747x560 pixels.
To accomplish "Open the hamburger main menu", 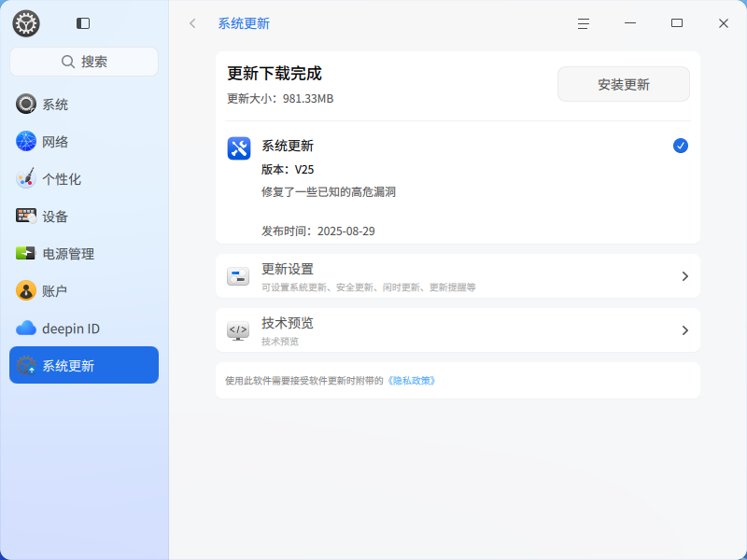I will tap(584, 23).
